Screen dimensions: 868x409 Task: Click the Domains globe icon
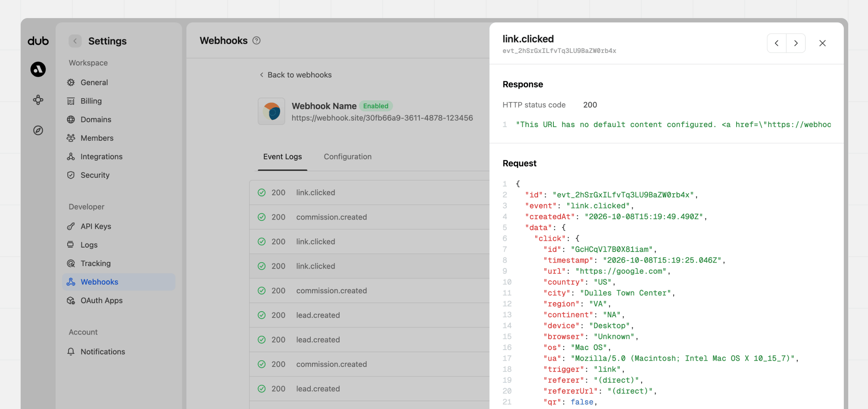point(71,119)
